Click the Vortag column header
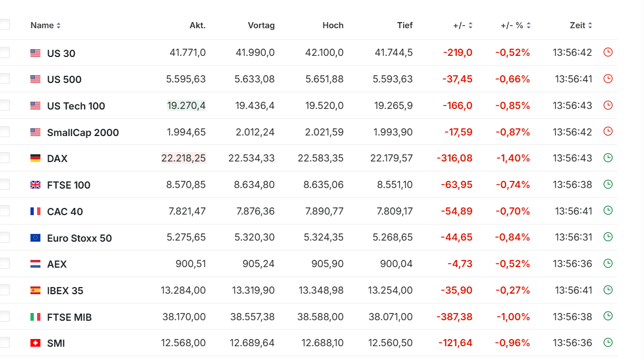The width and height of the screenshot is (644, 360). click(x=261, y=25)
